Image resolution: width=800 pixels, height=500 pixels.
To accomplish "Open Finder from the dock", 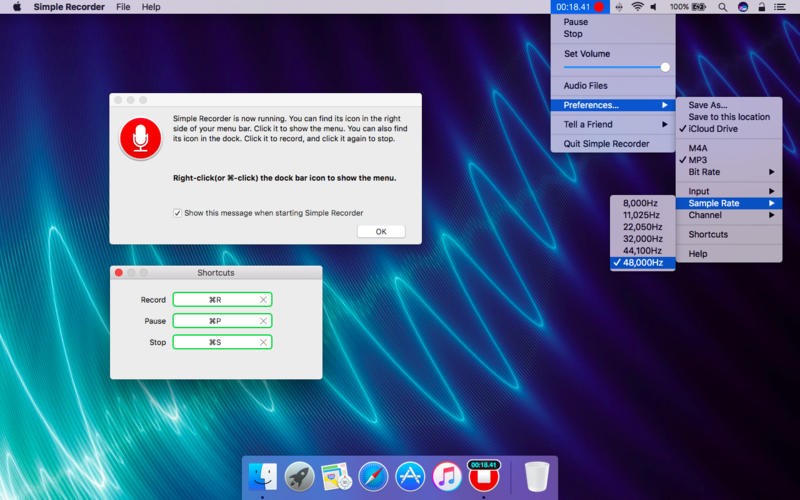I will pos(262,476).
